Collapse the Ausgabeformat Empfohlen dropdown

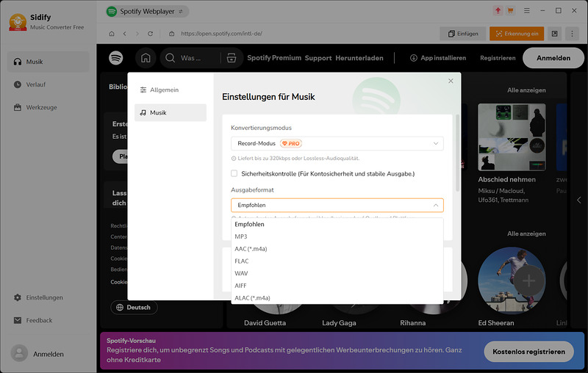click(337, 206)
